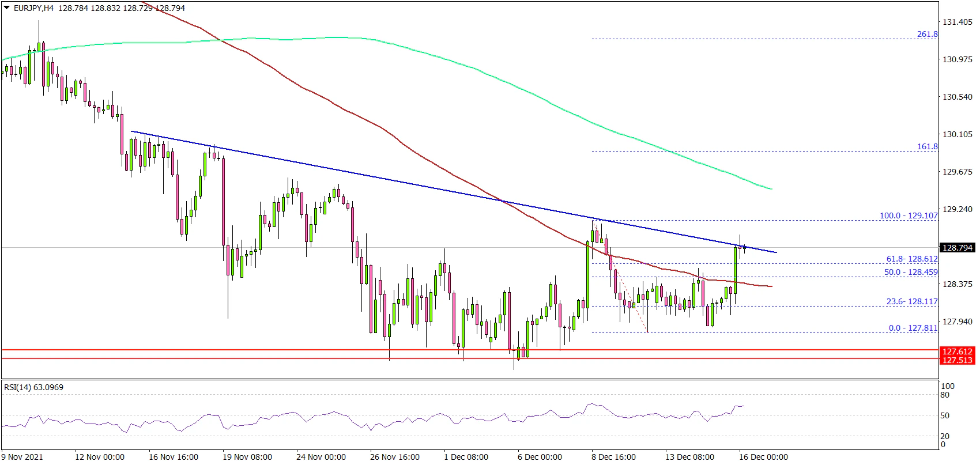The image size is (980, 465).
Task: Click the 100.0 - 129.107 Fibonacci label
Action: coord(909,216)
